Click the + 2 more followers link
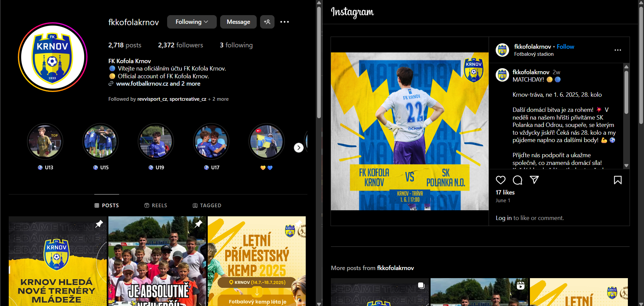Screen dimensions: 644x306 pos(218,99)
